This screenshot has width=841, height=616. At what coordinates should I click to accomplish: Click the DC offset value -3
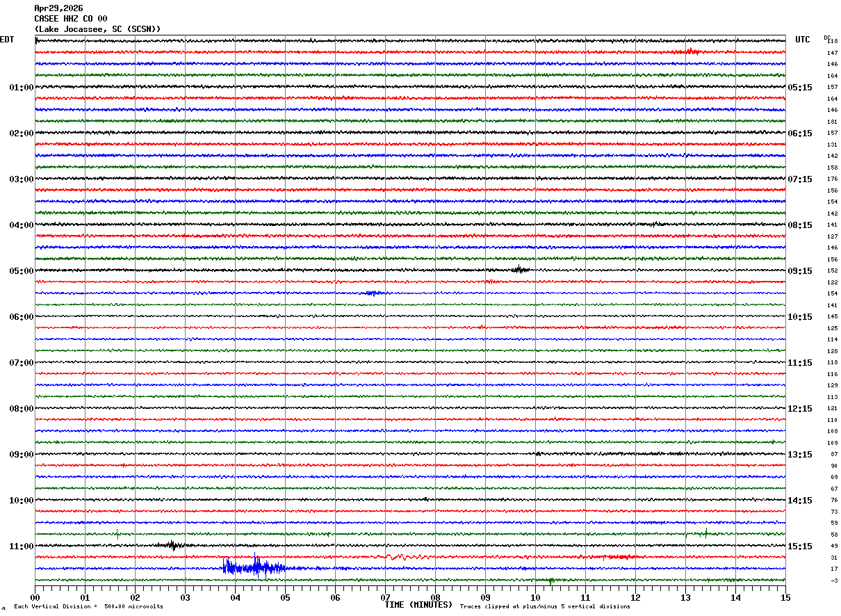click(833, 581)
